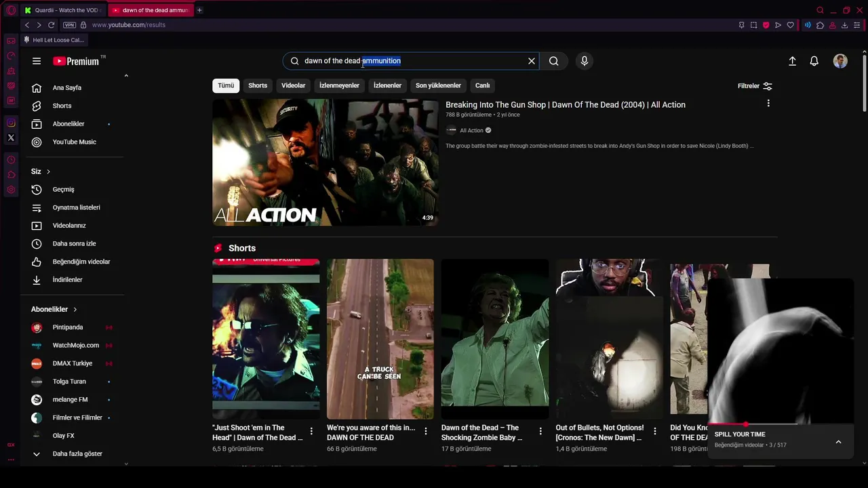Select the Tümü filter chip
868x488 pixels.
click(x=226, y=85)
